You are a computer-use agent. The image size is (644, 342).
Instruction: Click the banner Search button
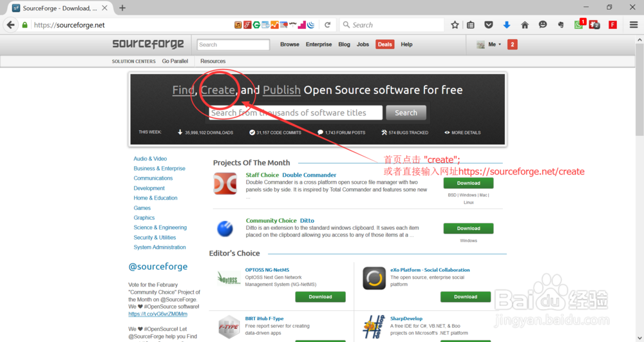pos(406,113)
